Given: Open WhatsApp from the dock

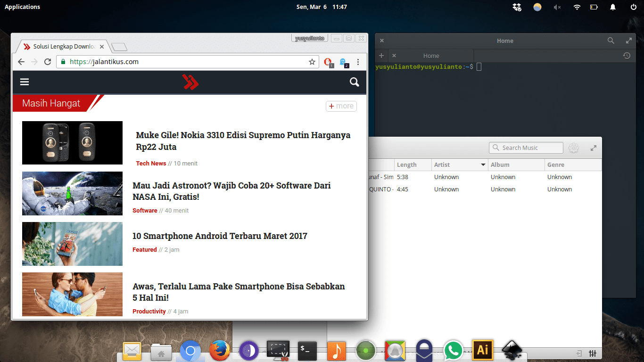Looking at the screenshot, I should click(x=453, y=351).
